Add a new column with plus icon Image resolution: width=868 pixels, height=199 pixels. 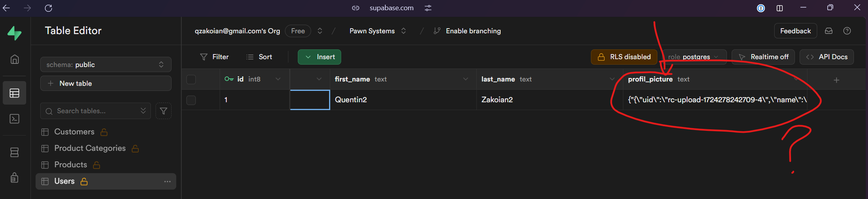836,80
